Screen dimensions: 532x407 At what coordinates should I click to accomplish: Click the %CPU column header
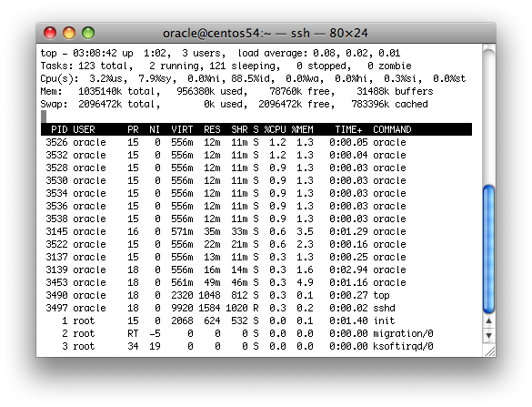pyautogui.click(x=275, y=129)
